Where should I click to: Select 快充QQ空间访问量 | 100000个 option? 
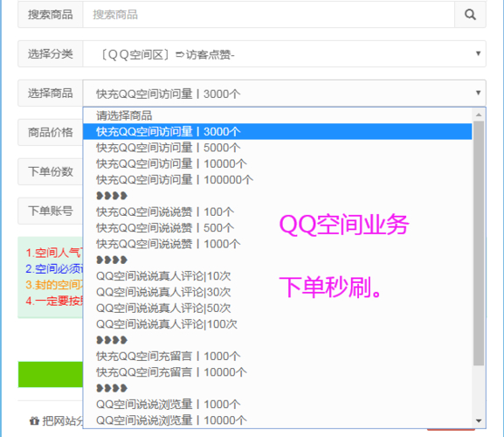(x=277, y=180)
